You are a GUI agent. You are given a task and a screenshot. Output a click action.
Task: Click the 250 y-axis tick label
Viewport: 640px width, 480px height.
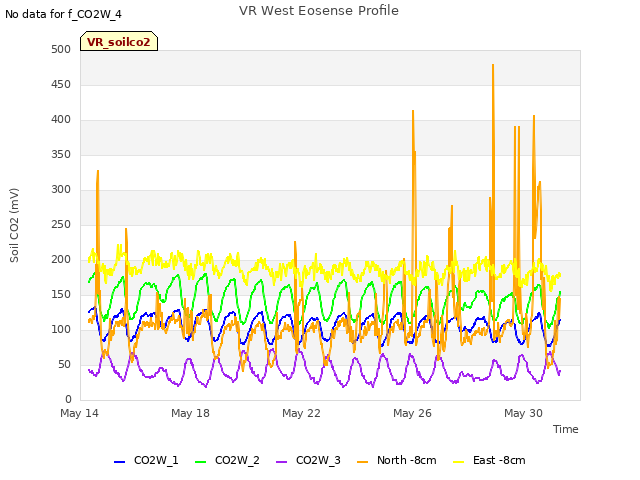click(61, 224)
